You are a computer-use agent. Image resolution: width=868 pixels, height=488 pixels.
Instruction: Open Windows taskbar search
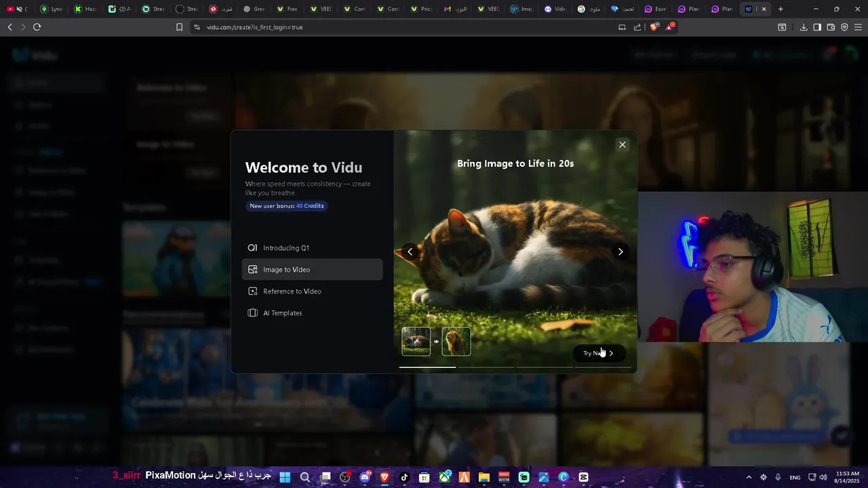[x=305, y=477]
